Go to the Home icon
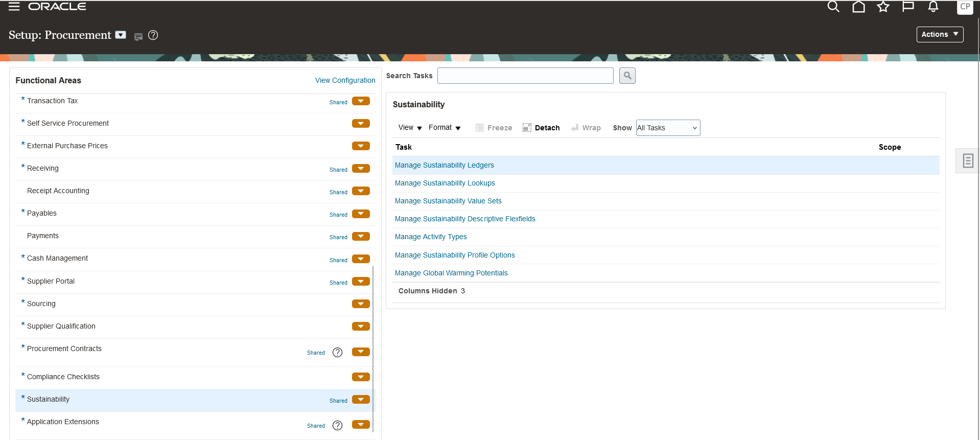 [x=858, y=7]
